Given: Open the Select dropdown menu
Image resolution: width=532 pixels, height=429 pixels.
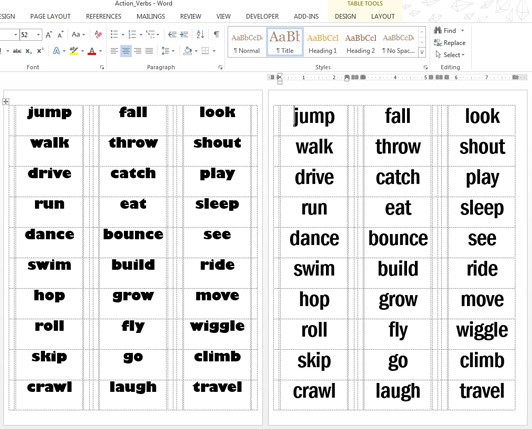Looking at the screenshot, I should pos(450,55).
